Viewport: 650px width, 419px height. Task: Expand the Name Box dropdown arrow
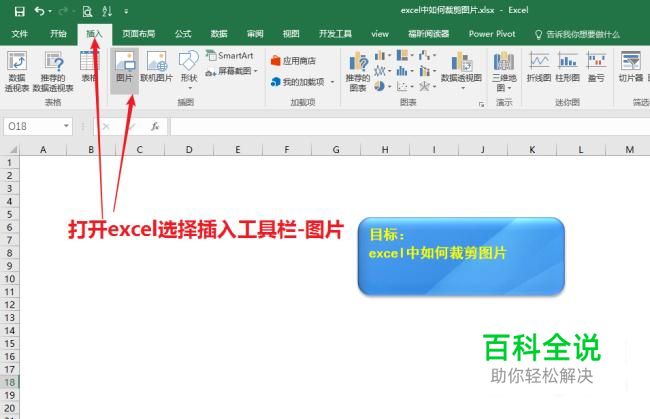pos(66,126)
